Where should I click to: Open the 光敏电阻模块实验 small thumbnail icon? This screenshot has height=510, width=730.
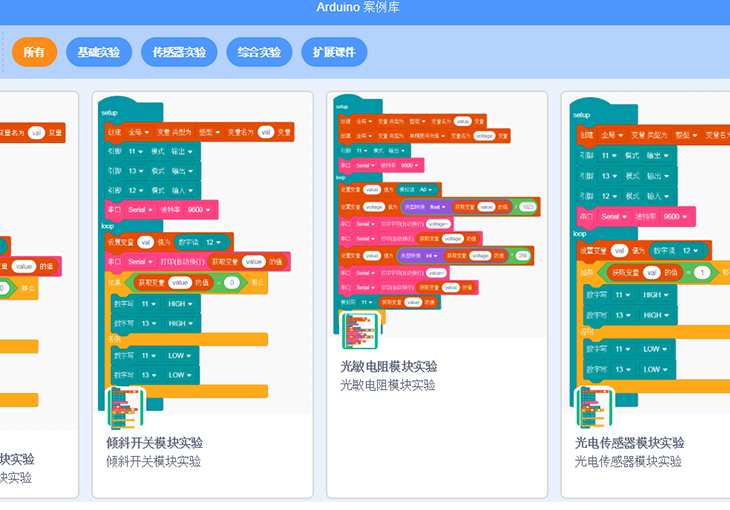point(360,331)
